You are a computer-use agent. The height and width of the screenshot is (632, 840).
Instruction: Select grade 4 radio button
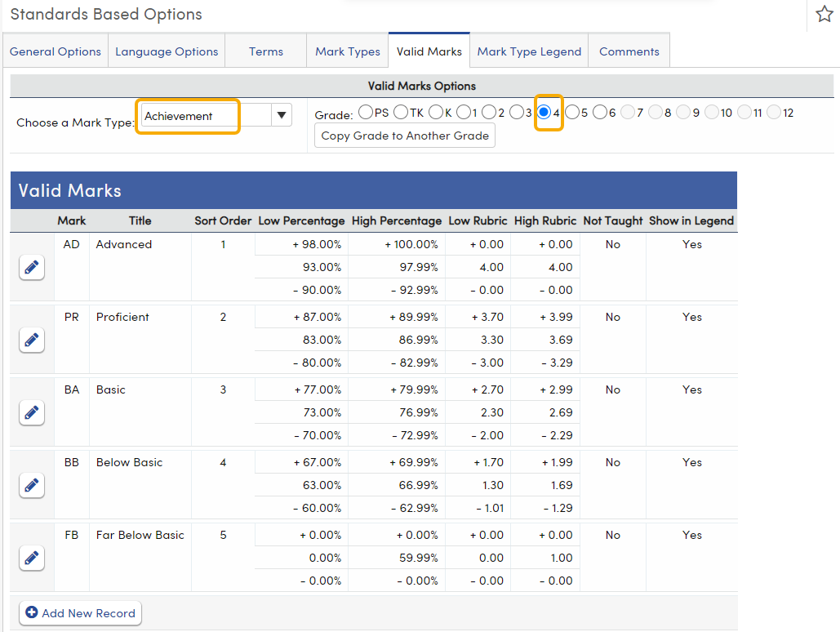pyautogui.click(x=544, y=112)
